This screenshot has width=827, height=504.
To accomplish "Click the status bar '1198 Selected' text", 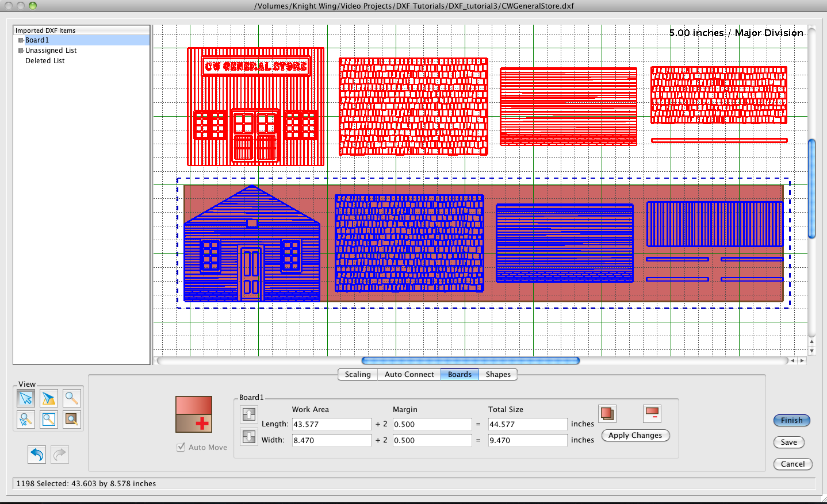I will tap(86, 483).
